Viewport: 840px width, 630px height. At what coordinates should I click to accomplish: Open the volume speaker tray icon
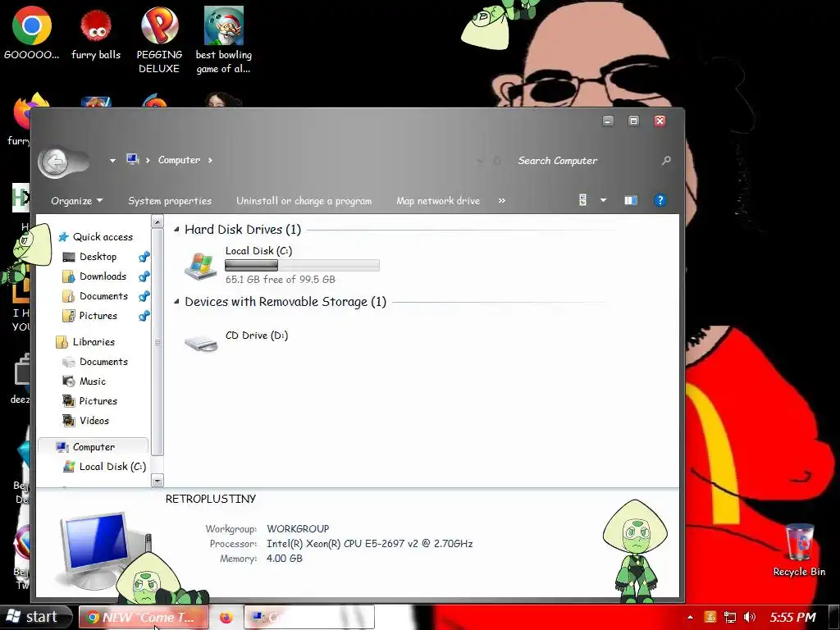tap(750, 617)
